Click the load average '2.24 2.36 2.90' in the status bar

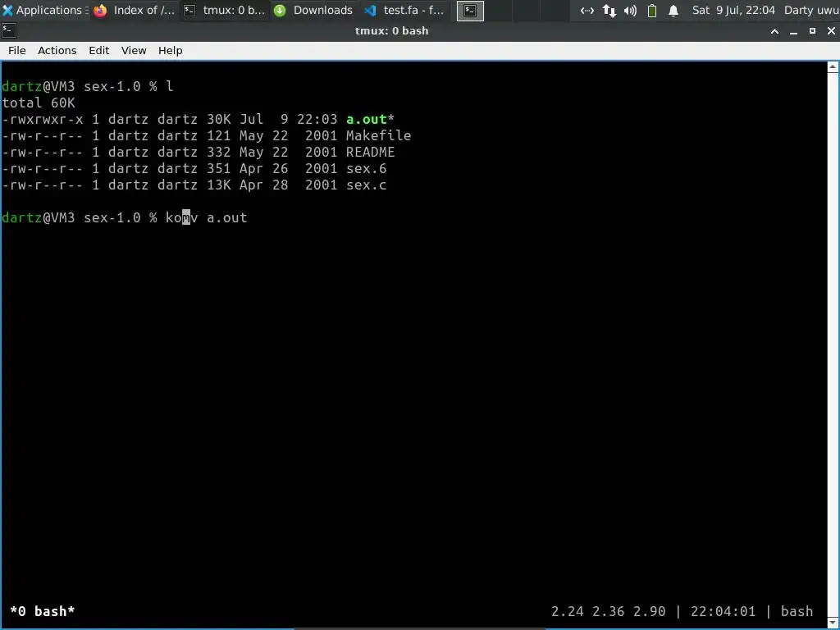point(608,611)
